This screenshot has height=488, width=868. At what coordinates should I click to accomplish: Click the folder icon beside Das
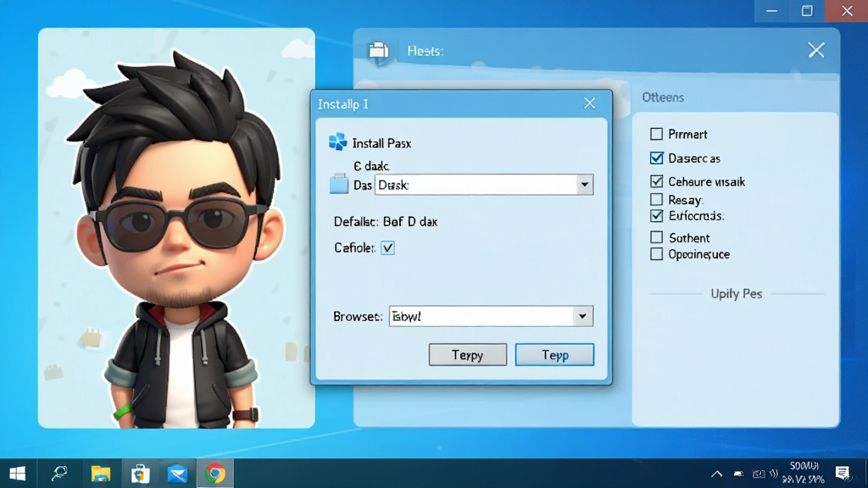[339, 184]
